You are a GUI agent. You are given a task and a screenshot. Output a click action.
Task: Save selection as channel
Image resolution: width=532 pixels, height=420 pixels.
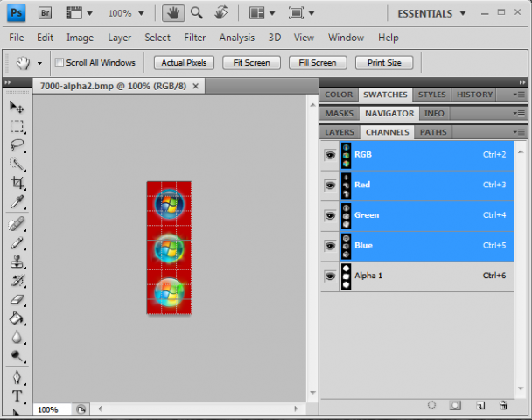point(455,405)
